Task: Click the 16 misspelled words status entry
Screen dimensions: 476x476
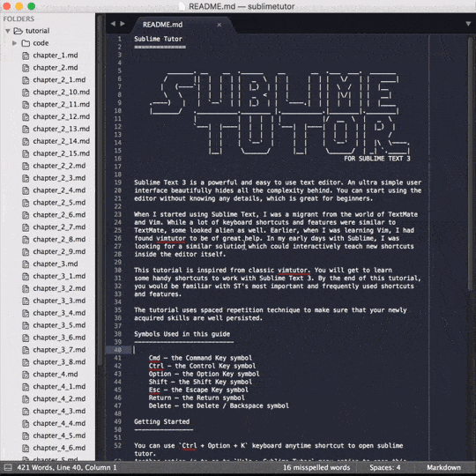Action: [316, 467]
